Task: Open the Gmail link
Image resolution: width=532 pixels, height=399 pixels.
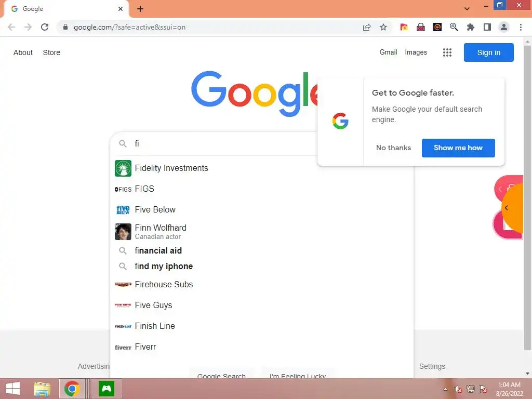Action: click(388, 52)
